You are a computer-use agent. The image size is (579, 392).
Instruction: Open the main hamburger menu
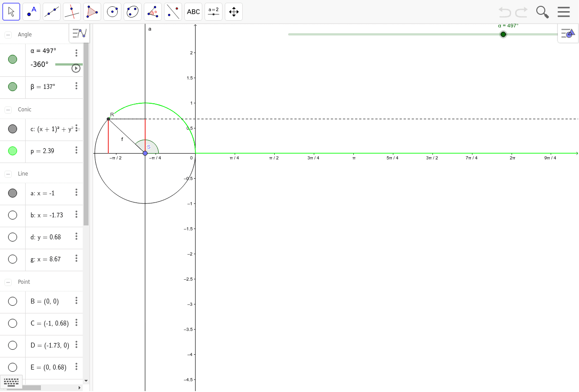pyautogui.click(x=564, y=12)
